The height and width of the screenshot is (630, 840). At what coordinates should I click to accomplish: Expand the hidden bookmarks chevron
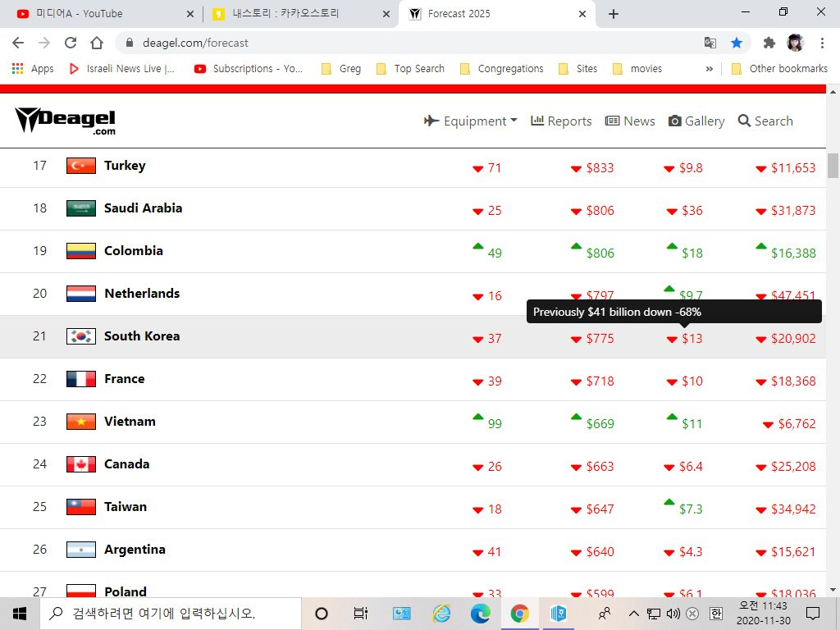click(x=709, y=69)
